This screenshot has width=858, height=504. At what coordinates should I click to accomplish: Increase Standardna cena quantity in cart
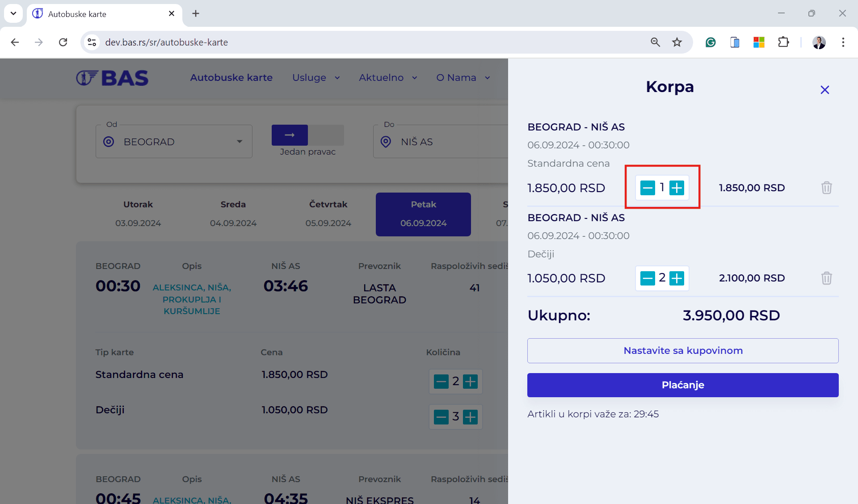[x=677, y=188]
